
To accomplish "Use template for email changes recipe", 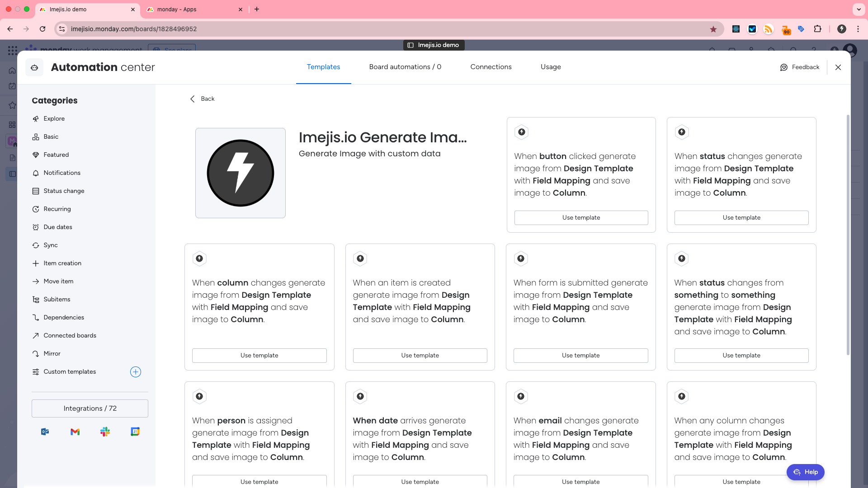I will (x=580, y=481).
